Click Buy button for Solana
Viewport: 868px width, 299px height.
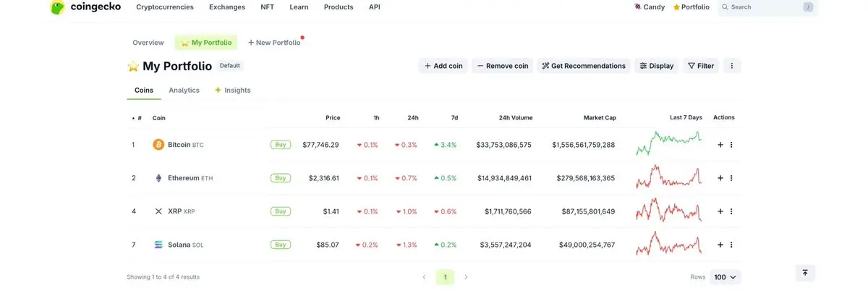click(281, 245)
